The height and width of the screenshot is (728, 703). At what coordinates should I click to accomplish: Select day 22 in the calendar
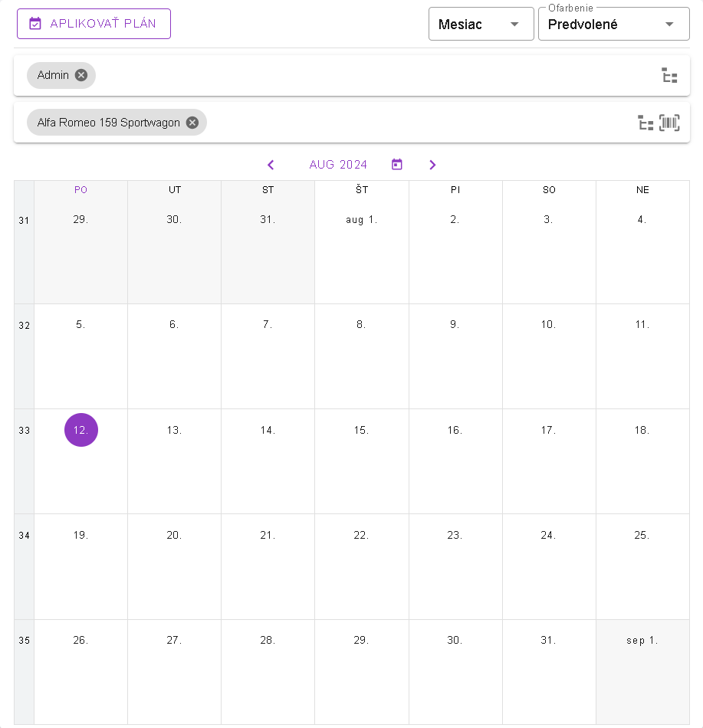[361, 536]
